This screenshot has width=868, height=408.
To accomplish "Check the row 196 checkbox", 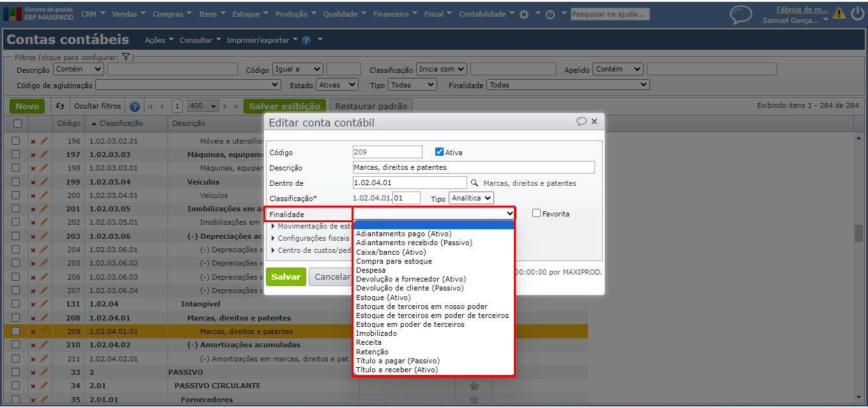I will coord(16,141).
